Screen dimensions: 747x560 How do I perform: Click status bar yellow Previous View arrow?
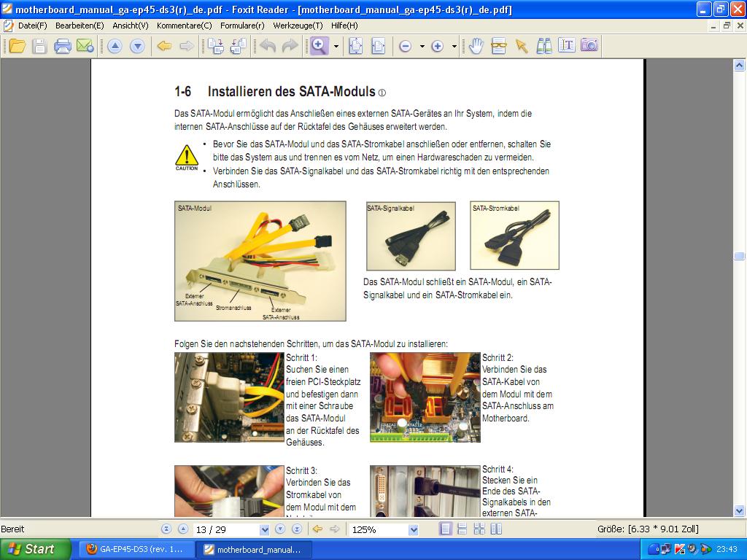point(317,529)
